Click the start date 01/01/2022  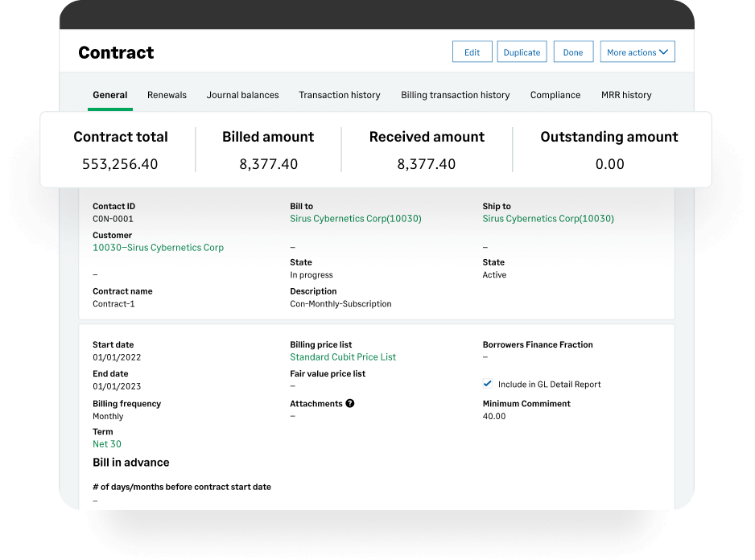117,357
